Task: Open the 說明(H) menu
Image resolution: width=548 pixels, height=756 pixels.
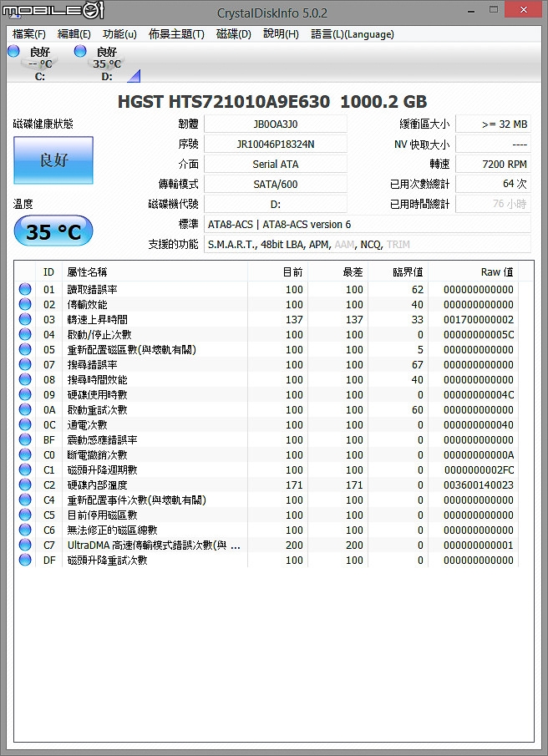Action: (281, 34)
